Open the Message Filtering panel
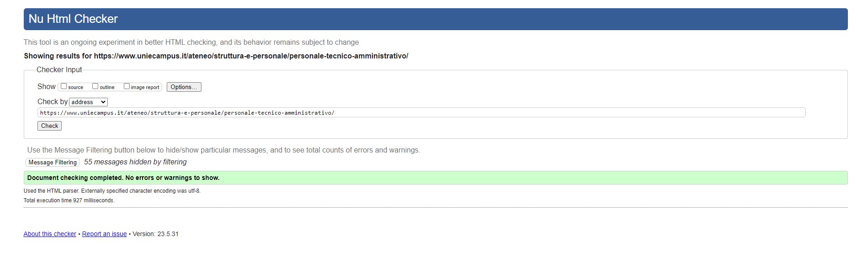The image size is (868, 274). coord(53,162)
